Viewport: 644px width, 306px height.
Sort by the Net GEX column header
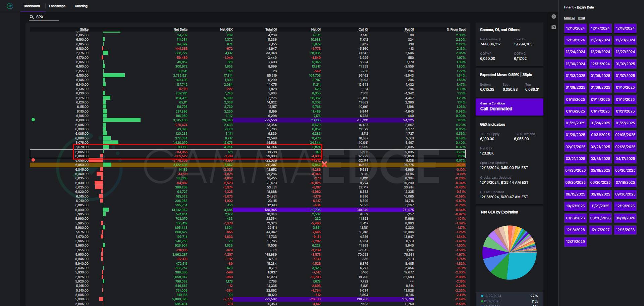pyautogui.click(x=226, y=30)
